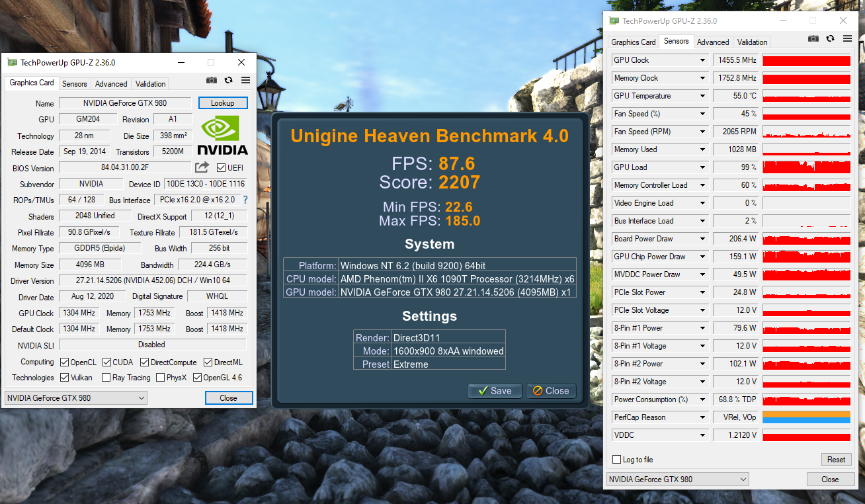Refresh icon in Graphics Card window
The image size is (865, 504).
point(228,80)
